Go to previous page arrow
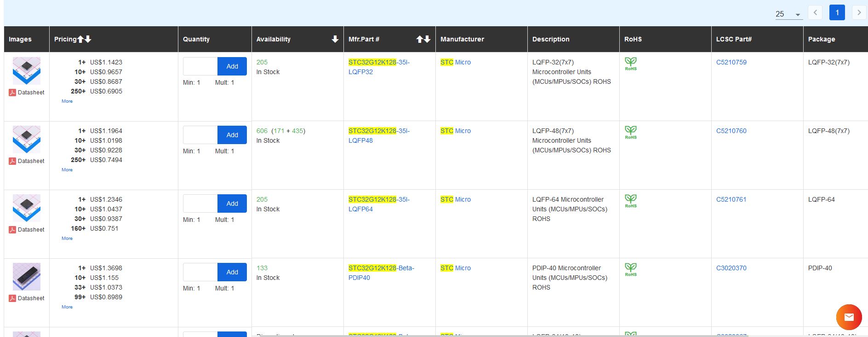The width and height of the screenshot is (868, 337). [815, 12]
